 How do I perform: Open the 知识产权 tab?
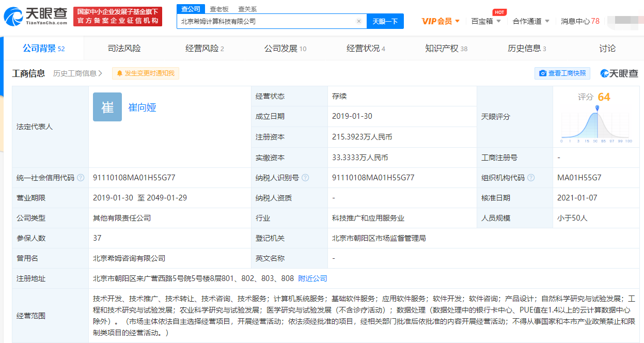[446, 49]
